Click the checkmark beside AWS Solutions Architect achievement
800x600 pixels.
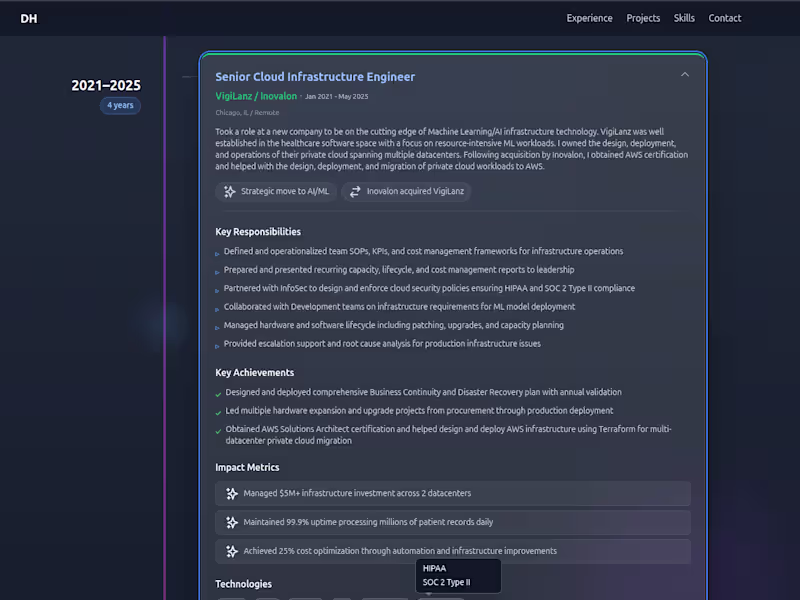(x=218, y=431)
